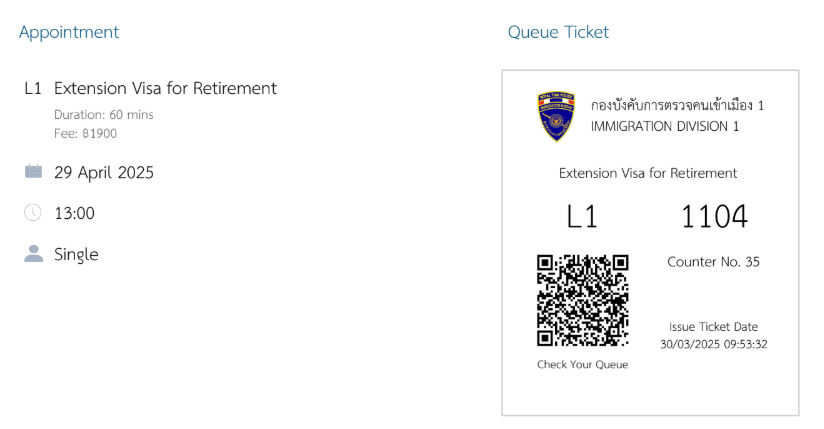The width and height of the screenshot is (824, 429).
Task: Click the Fee: ฿1900 text
Action: coord(86,132)
